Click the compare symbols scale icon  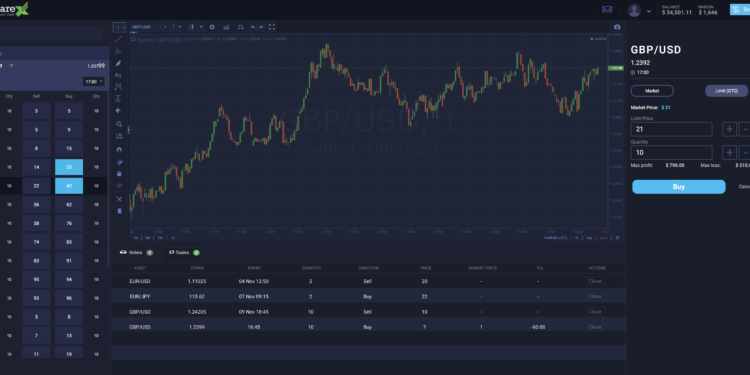pos(241,27)
